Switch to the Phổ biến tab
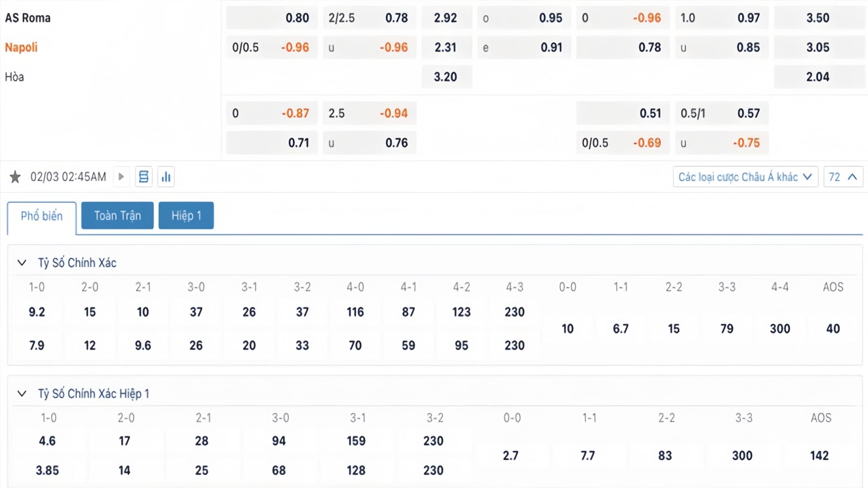The image size is (868, 488). 42,216
